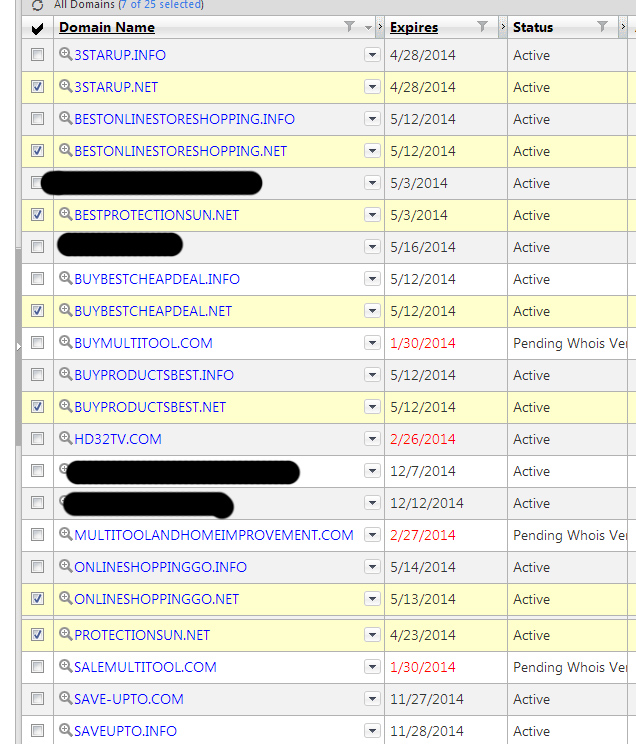Open the ONLINESHOPPINGGO.INFO domain link
Screen dimensions: 636x744
[x=160, y=567]
